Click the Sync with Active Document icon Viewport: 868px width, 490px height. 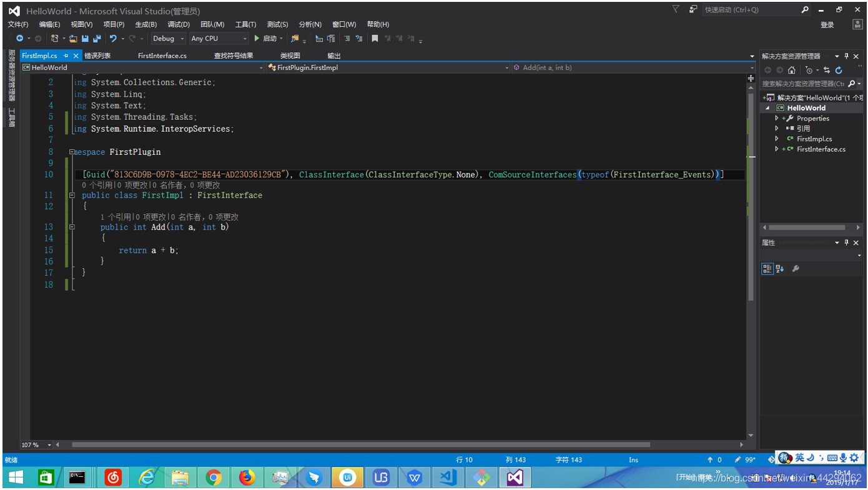827,70
